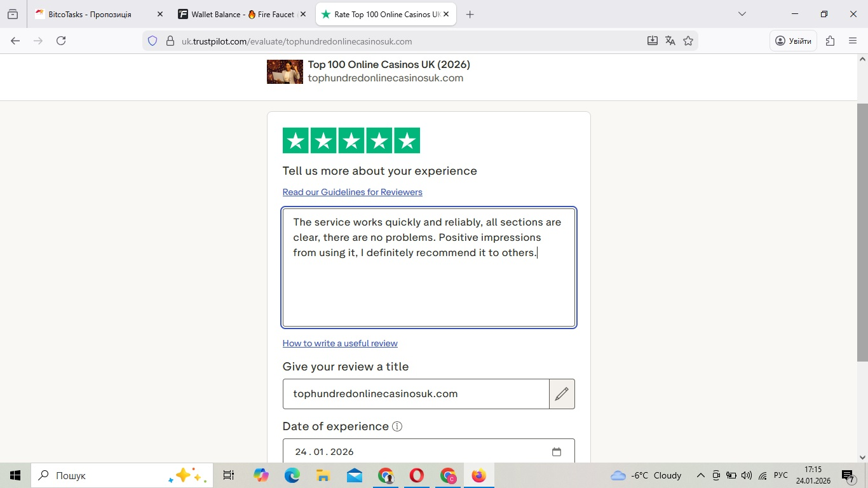Viewport: 868px width, 488px height.
Task: Open the Firefox View icon at tab strip start
Action: [x=13, y=14]
